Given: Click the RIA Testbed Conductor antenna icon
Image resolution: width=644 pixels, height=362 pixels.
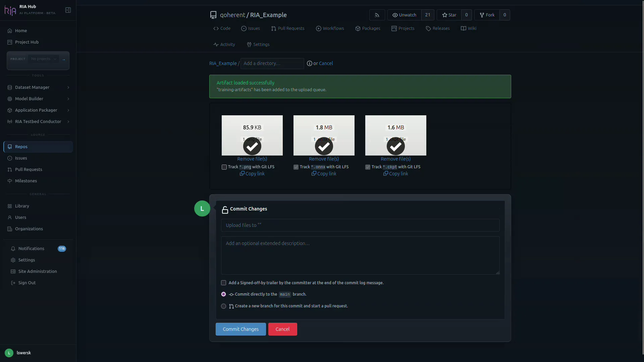Looking at the screenshot, I should pyautogui.click(x=10, y=122).
